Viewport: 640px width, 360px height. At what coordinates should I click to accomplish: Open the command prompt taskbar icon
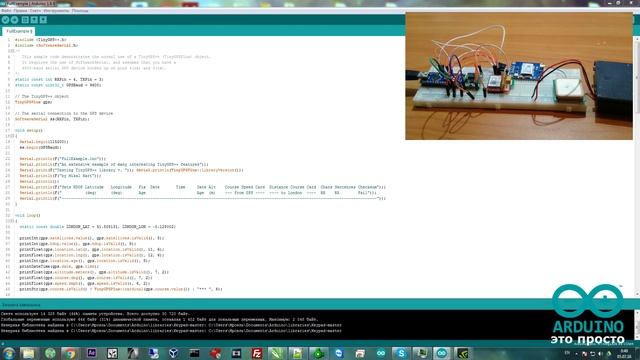click(x=195, y=353)
